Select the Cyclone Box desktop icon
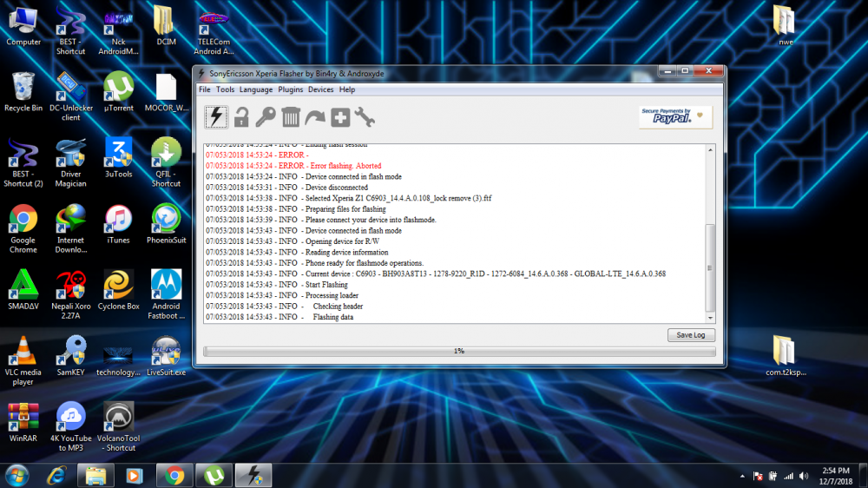This screenshot has height=488, width=868. pyautogui.click(x=118, y=290)
